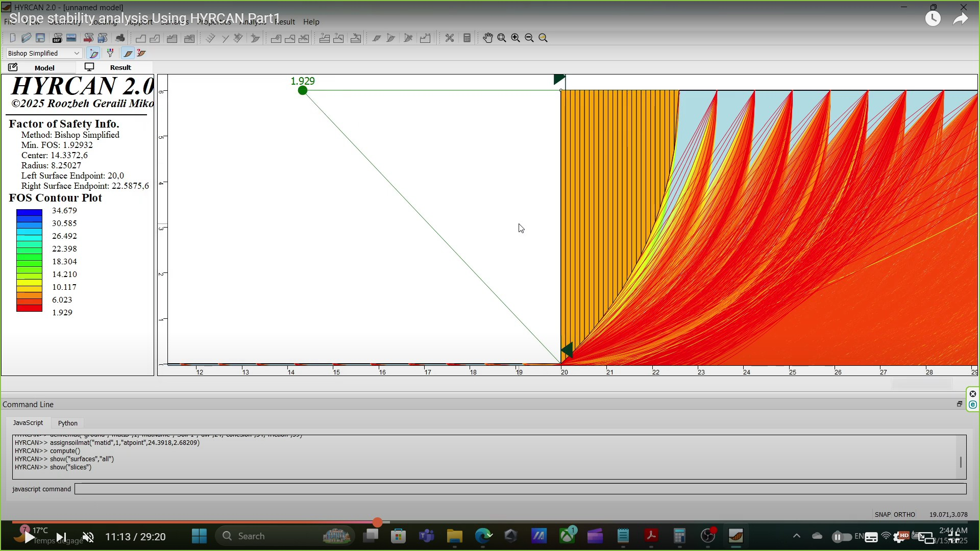
Task: Click the Pan hand tool
Action: point(488,38)
